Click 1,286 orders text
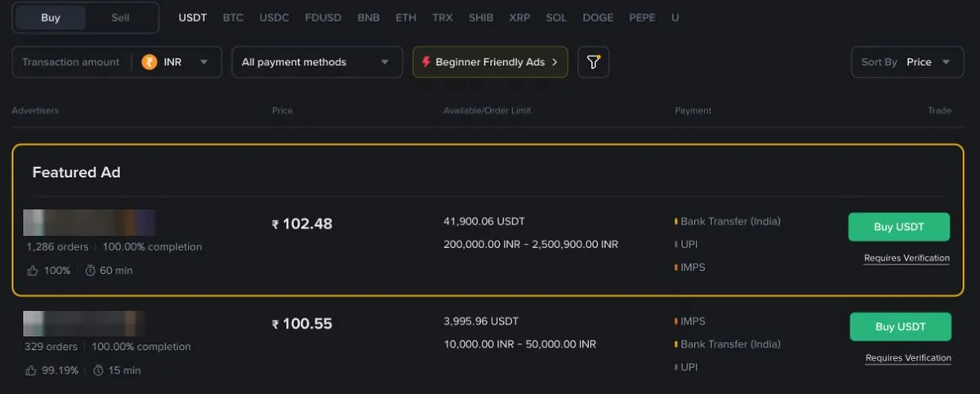980x394 pixels. 57,246
